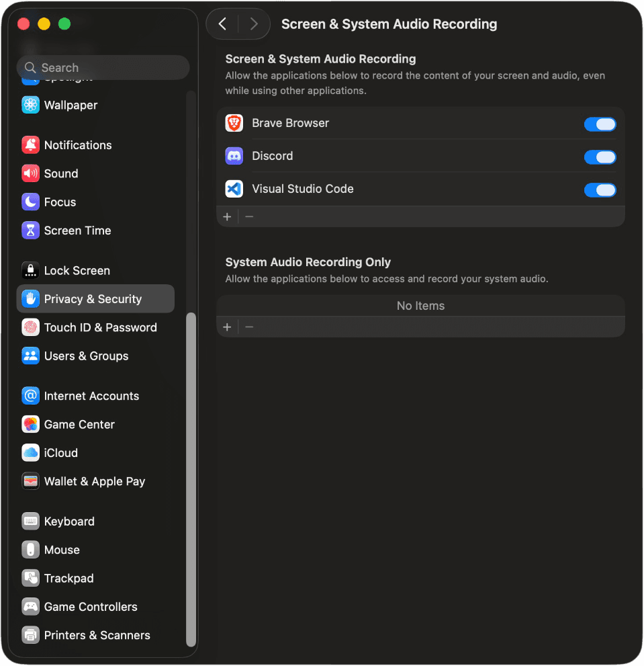Click the Game Center icon
The width and height of the screenshot is (644, 666).
tap(31, 424)
